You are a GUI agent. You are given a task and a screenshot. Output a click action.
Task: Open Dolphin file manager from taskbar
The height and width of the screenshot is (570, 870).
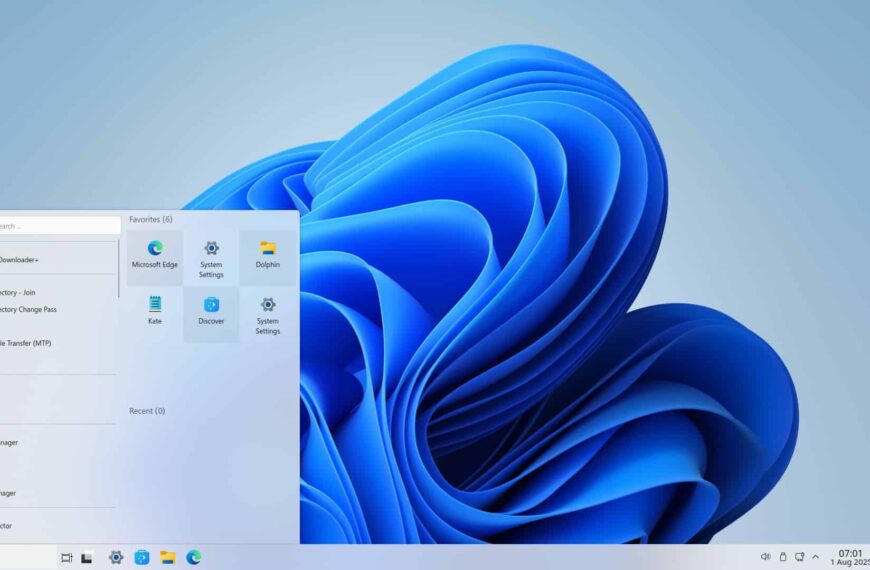coord(168,557)
